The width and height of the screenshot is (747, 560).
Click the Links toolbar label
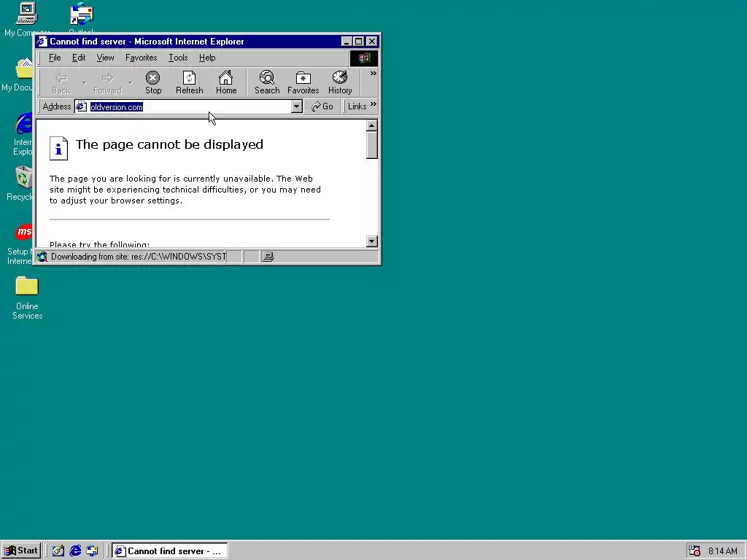(357, 106)
